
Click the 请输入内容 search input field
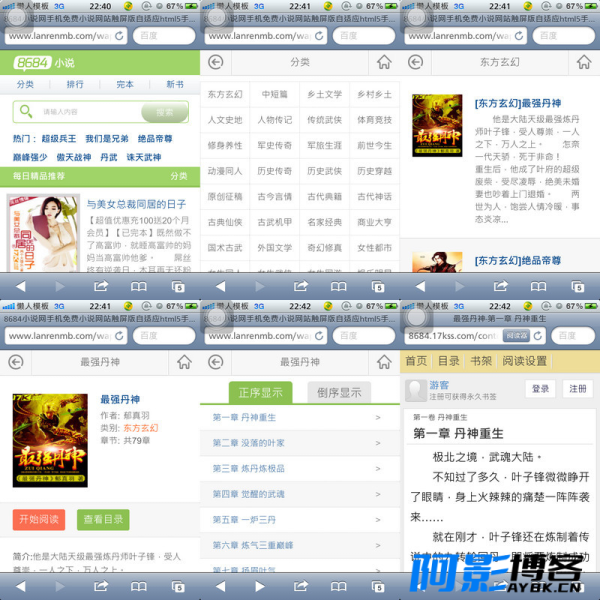pyautogui.click(x=85, y=112)
